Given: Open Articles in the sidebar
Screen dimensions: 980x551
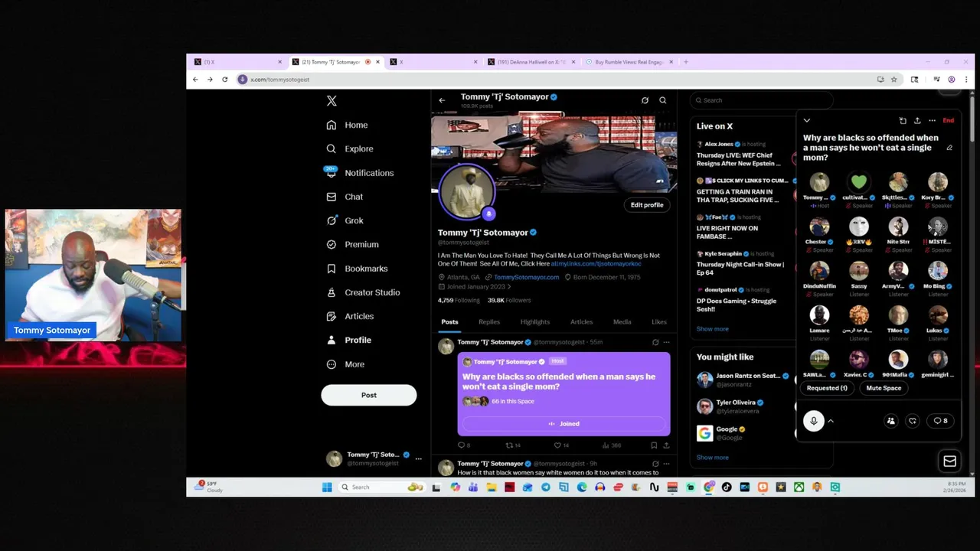Looking at the screenshot, I should [351, 316].
